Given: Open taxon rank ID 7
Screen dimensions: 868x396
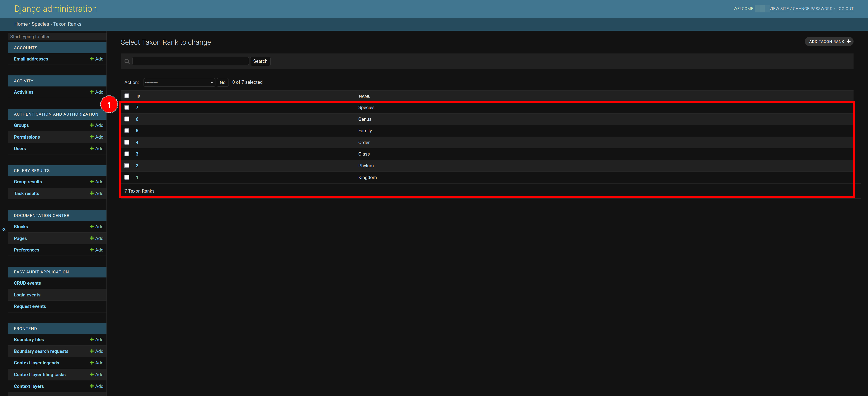Looking at the screenshot, I should [137, 108].
